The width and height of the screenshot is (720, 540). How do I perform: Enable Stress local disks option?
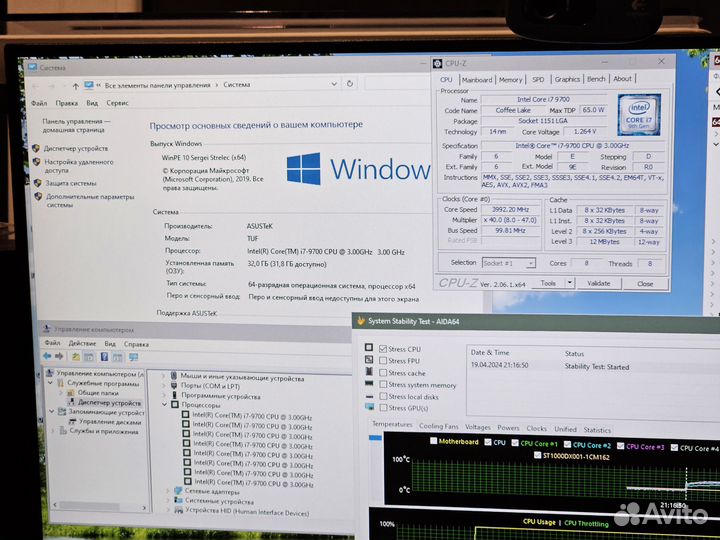pos(383,396)
